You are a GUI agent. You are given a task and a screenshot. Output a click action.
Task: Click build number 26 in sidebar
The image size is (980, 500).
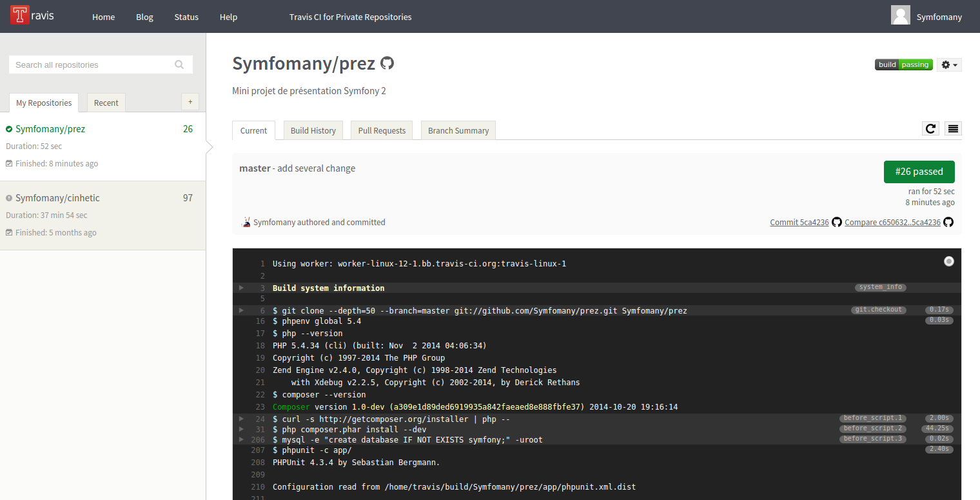click(188, 129)
